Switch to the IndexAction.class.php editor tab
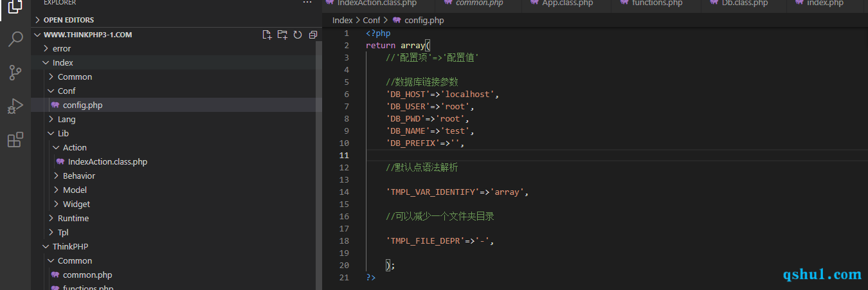 (378, 3)
